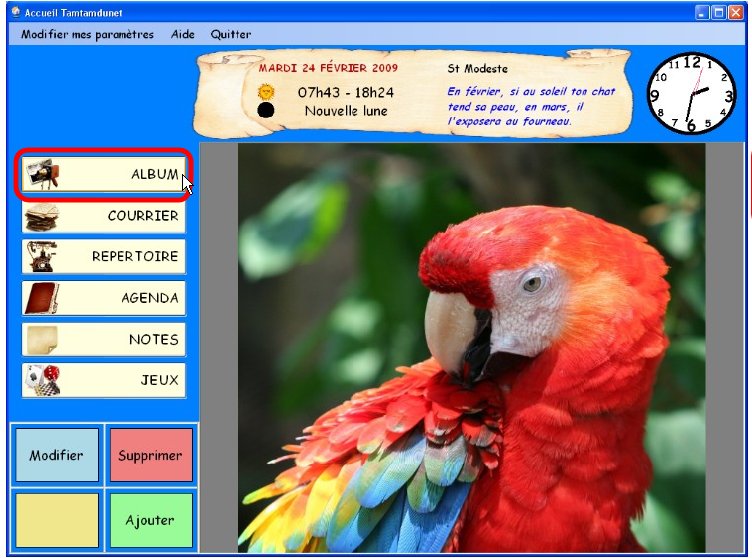Select Quitter in the menu bar
This screenshot has height=558, width=752.
pyautogui.click(x=230, y=34)
